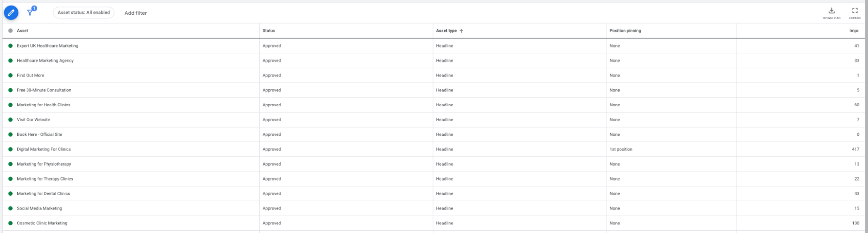Screen dimensions: 868x233
Task: Click the 33 impressions value
Action: point(857,60)
